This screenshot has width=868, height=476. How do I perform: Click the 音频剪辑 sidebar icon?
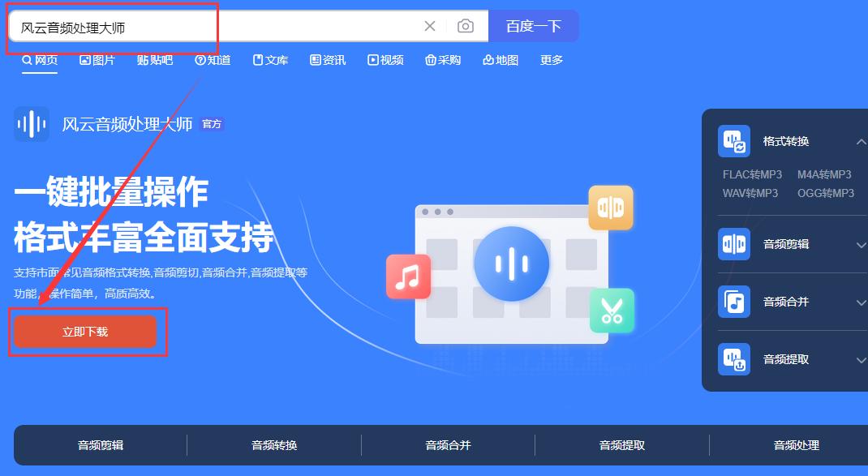733,244
